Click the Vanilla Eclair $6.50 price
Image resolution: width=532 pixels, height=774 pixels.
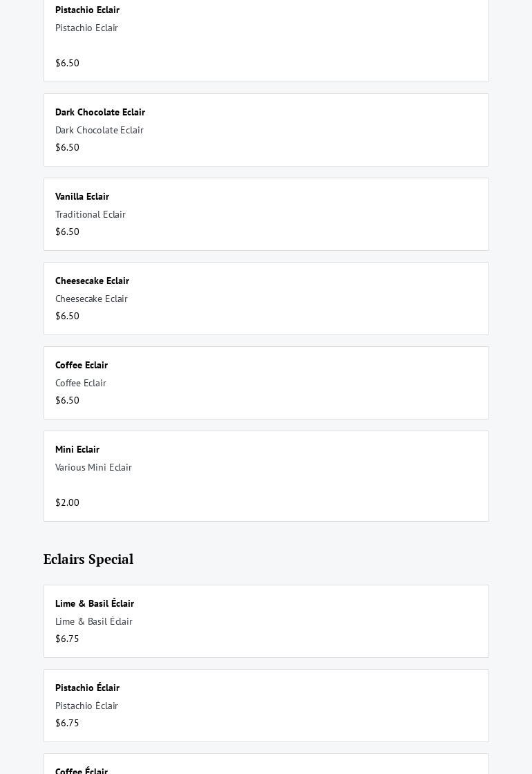(x=67, y=232)
